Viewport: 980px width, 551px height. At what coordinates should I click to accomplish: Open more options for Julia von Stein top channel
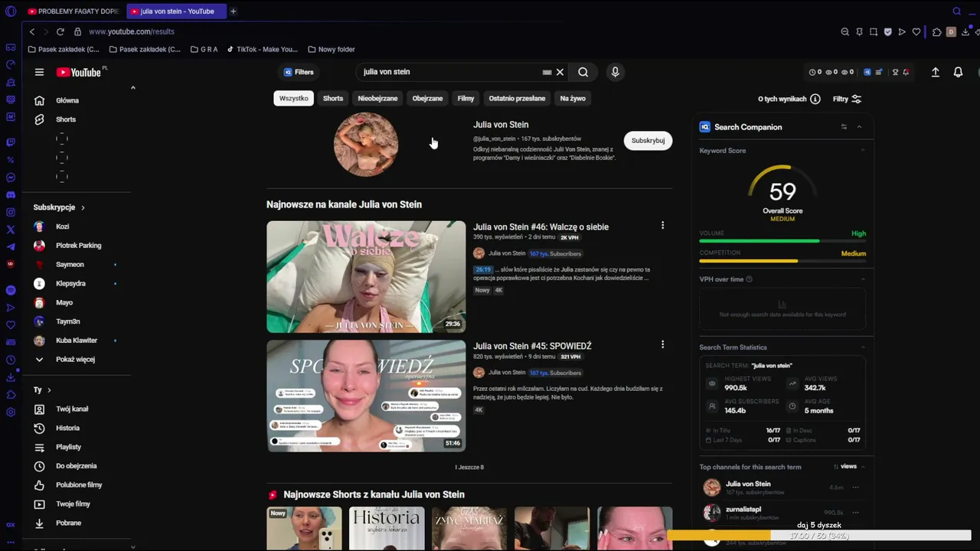855,487
